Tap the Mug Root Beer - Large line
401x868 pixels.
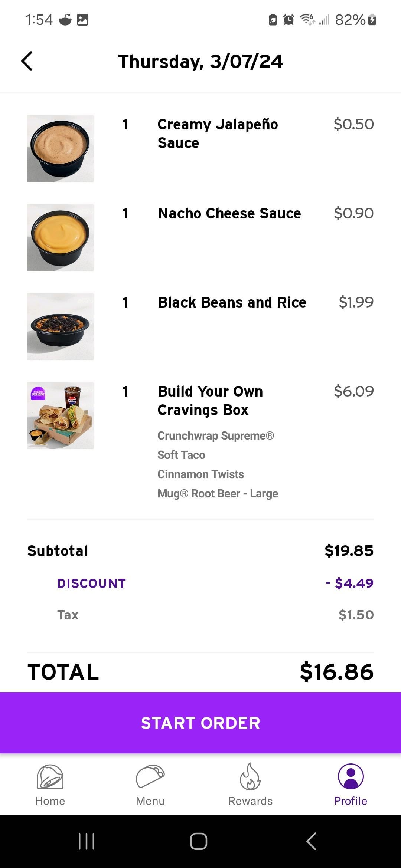point(218,494)
